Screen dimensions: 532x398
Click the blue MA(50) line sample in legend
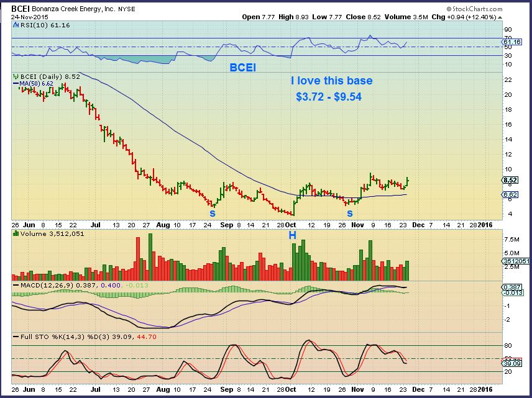point(16,83)
